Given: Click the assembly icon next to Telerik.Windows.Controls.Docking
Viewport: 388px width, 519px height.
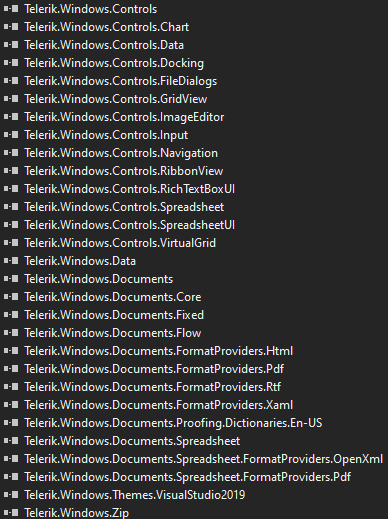Looking at the screenshot, I should pos(11,63).
